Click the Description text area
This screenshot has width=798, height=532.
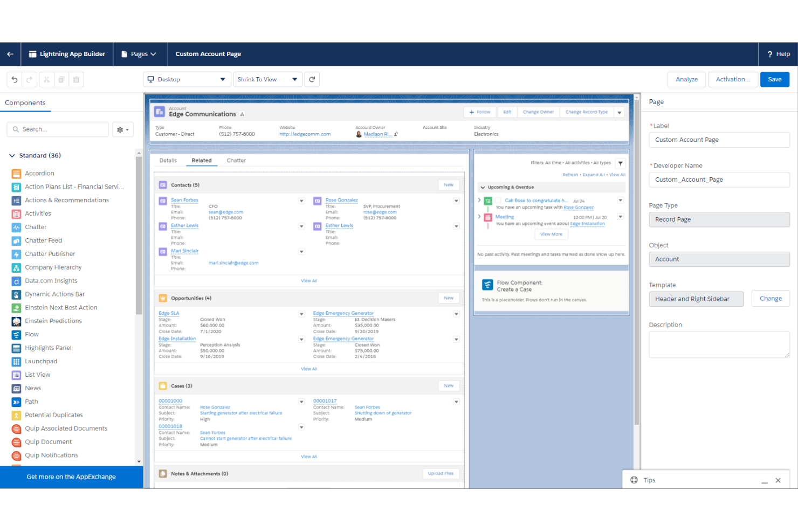[719, 344]
